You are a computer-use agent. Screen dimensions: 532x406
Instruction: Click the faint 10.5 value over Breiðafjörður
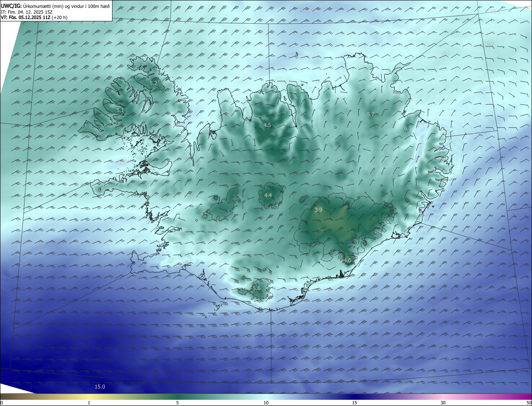click(120, 163)
